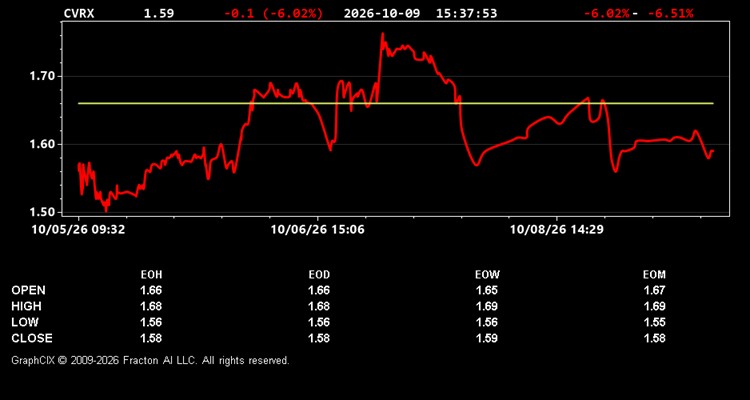The height and width of the screenshot is (400, 750).
Task: Click the EOD close value 1.58
Action: click(319, 338)
